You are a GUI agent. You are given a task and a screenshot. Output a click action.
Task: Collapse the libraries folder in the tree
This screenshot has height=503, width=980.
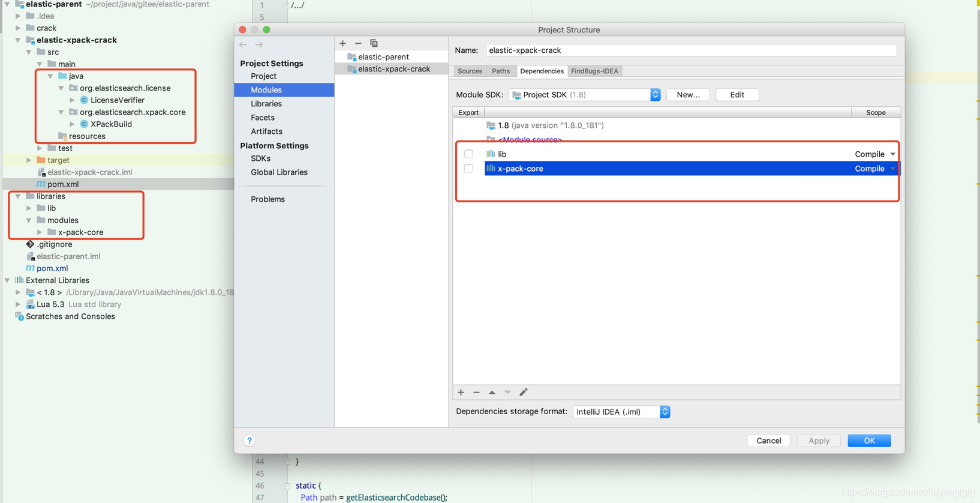[x=18, y=196]
